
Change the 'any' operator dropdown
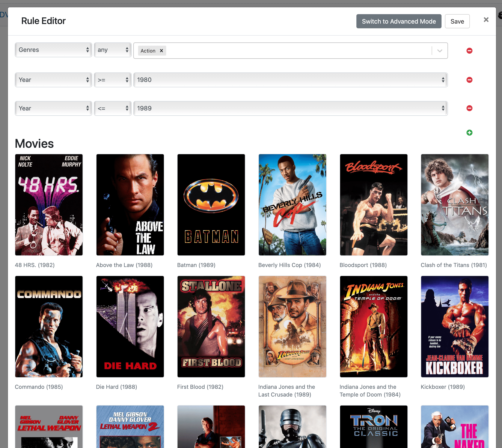coord(113,50)
